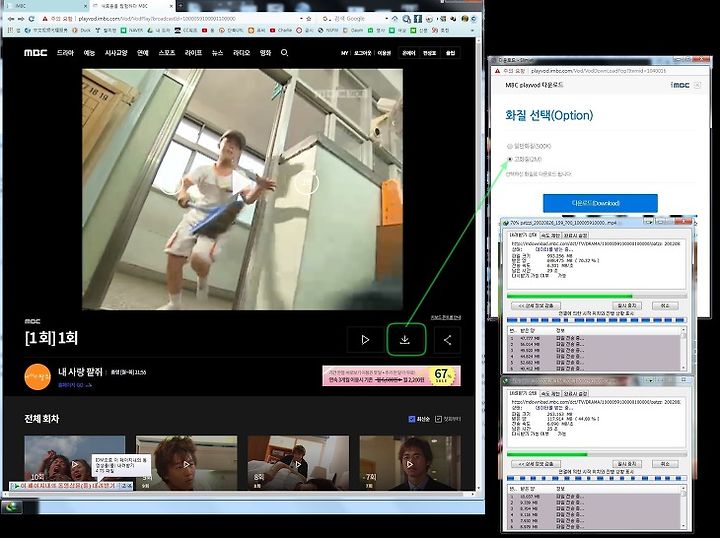Open the Google search box dropdown arrow

click(386, 19)
